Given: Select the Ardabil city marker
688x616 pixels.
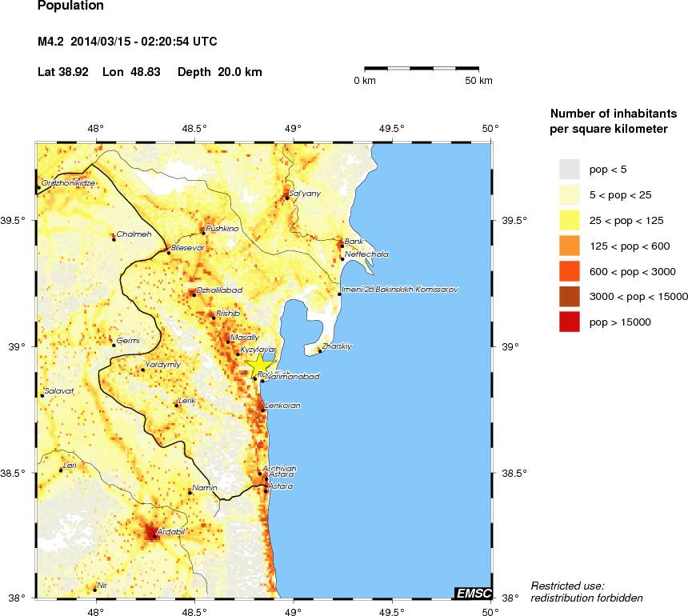Looking at the screenshot, I should (155, 536).
